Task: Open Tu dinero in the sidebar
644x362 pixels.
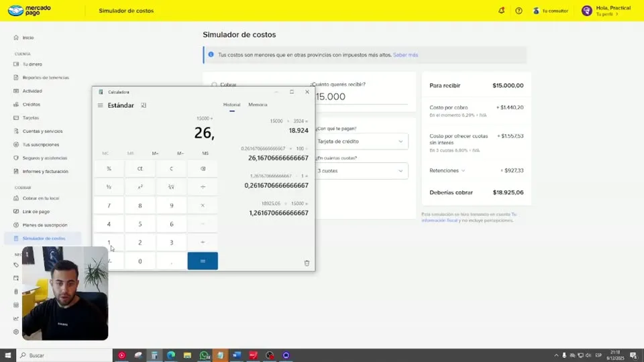Action: [32, 64]
